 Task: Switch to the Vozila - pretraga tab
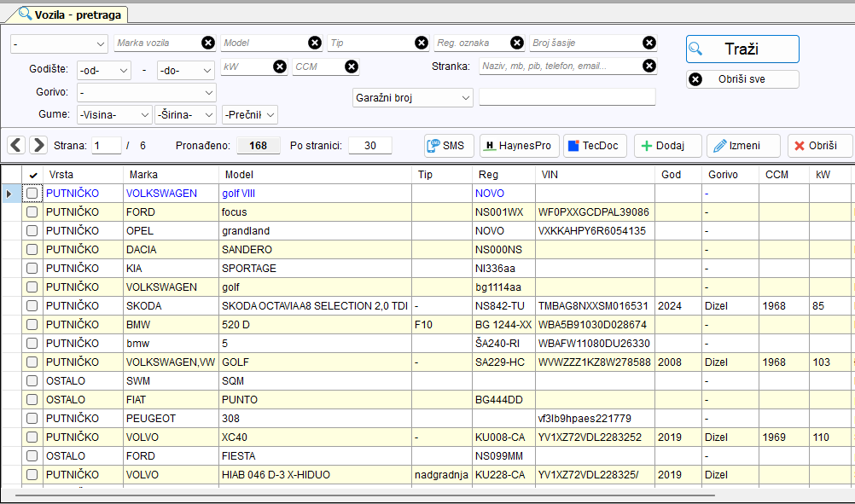70,14
